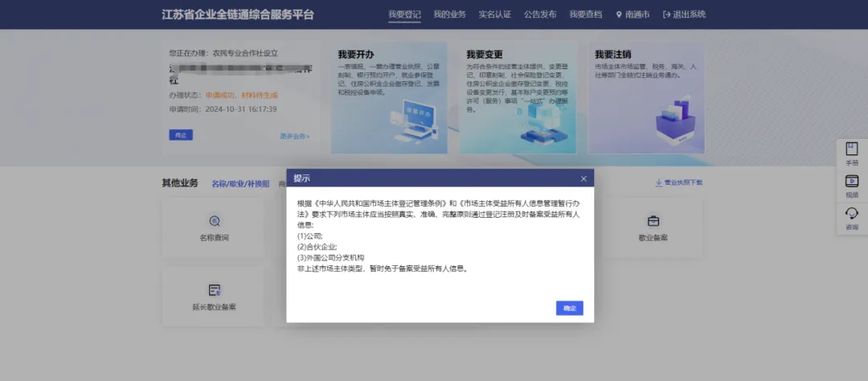The image size is (868, 381).
Task: Switch to the 我要登记 navigation tab
Action: [404, 14]
